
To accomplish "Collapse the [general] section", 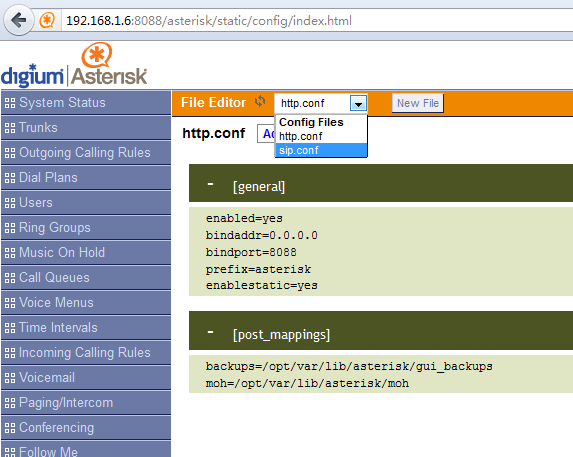I will pos(210,184).
